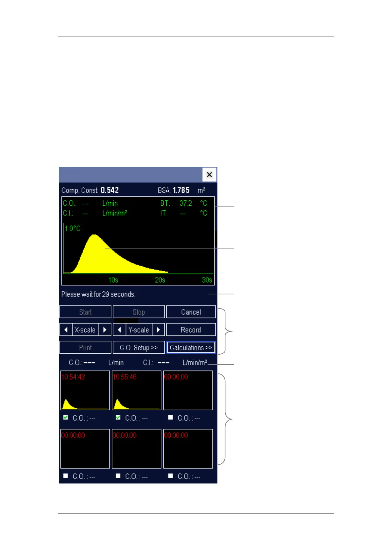Click the 20s time axis label
This screenshot has width=392, height=555.
pos(160,280)
